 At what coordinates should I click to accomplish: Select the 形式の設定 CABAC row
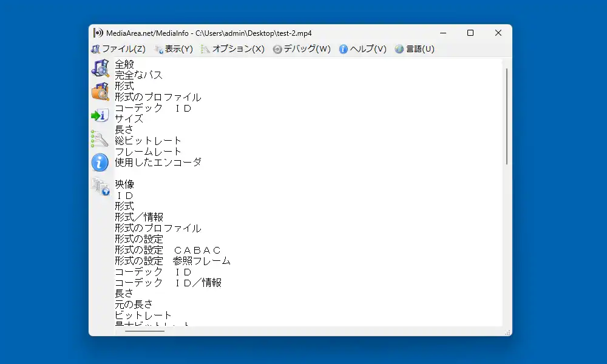pyautogui.click(x=168, y=250)
